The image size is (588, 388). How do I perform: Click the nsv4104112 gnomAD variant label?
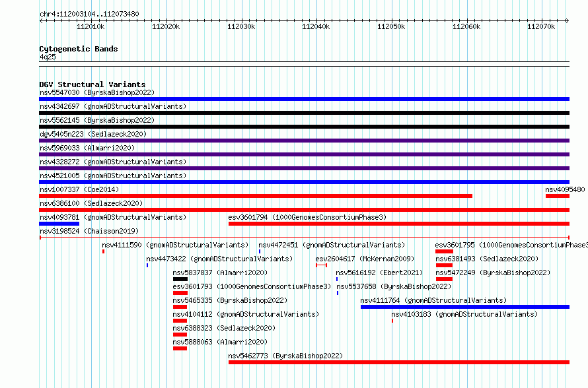pos(246,314)
